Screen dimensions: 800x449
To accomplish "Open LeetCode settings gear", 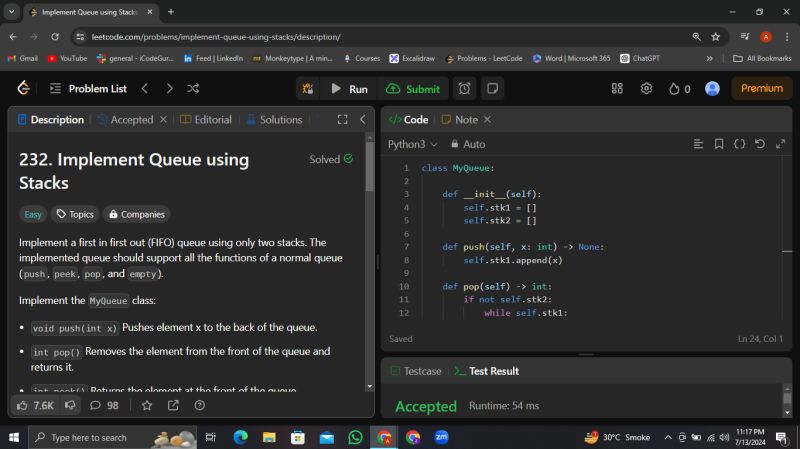I will click(x=646, y=89).
